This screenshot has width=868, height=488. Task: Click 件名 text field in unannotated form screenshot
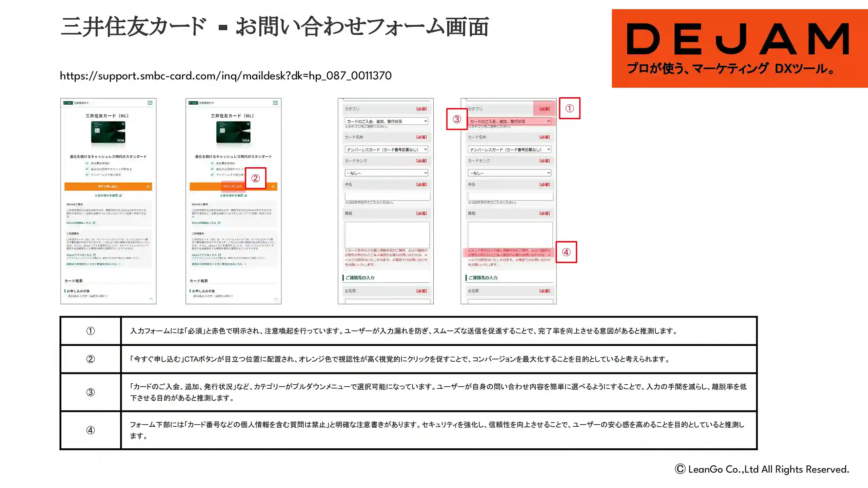[x=387, y=196]
